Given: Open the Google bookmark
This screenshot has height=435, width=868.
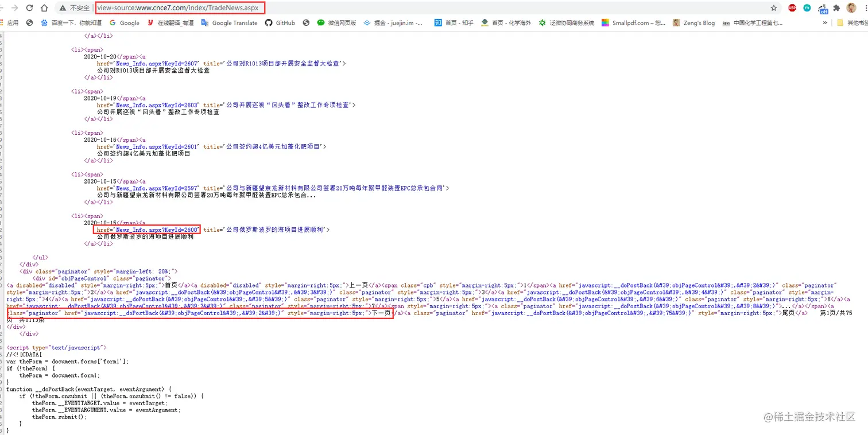Looking at the screenshot, I should tap(125, 23).
